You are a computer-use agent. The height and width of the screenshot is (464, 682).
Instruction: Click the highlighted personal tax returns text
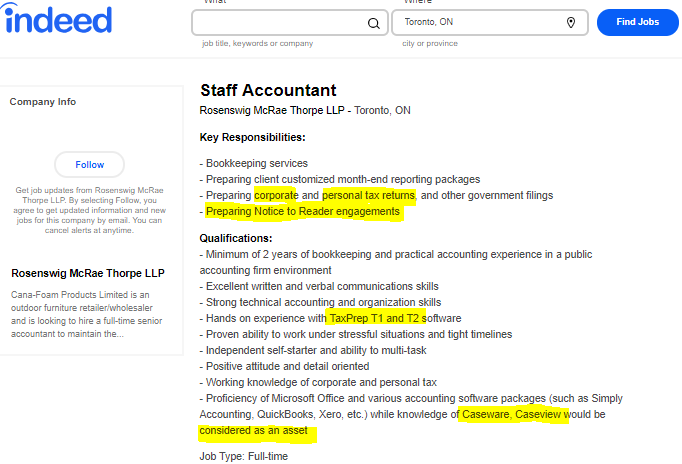click(x=368, y=195)
